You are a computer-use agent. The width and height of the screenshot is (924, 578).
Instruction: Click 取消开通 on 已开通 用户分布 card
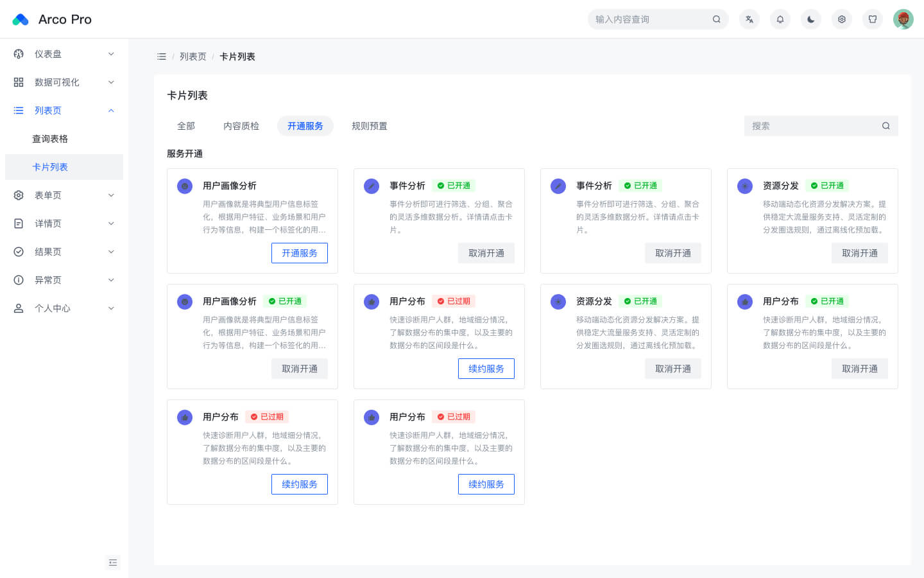coord(860,369)
